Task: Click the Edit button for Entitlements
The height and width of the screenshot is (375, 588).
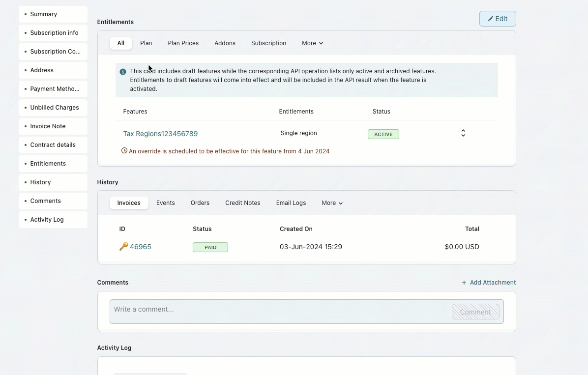Action: pyautogui.click(x=498, y=19)
